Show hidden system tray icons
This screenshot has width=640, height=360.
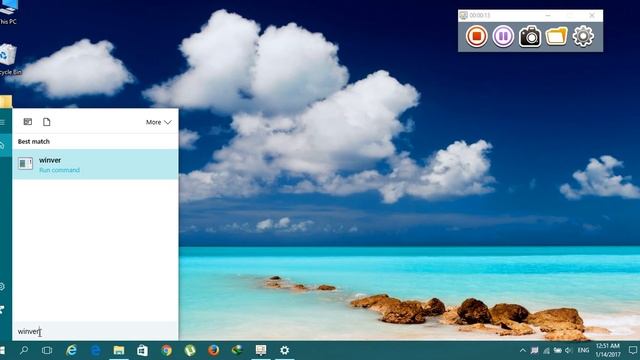(x=522, y=350)
